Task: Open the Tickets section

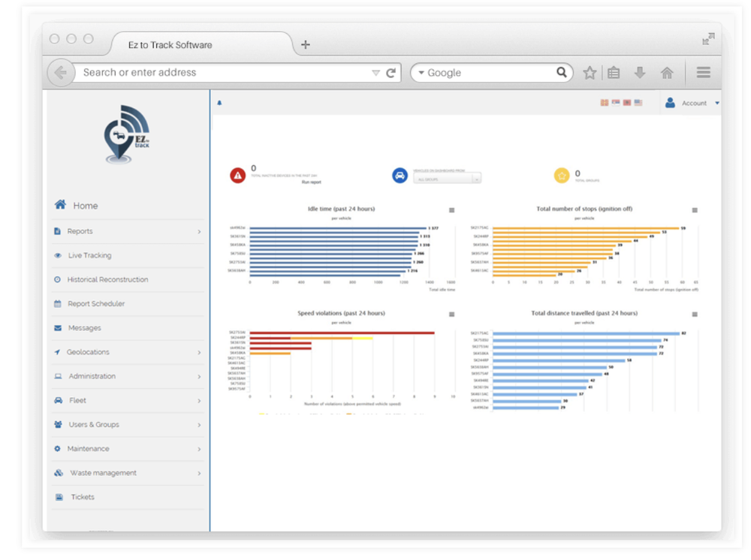Action: click(x=83, y=497)
